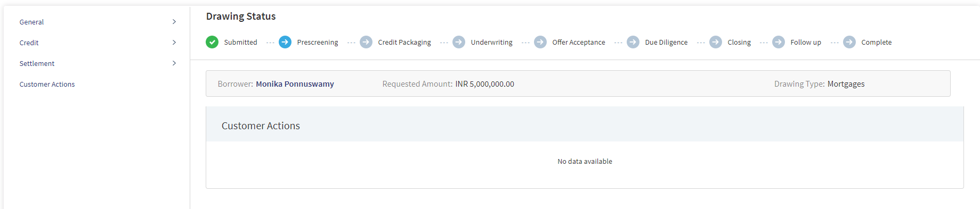Click the Underwriting step arrow icon
The image size is (980, 209).
click(x=459, y=42)
